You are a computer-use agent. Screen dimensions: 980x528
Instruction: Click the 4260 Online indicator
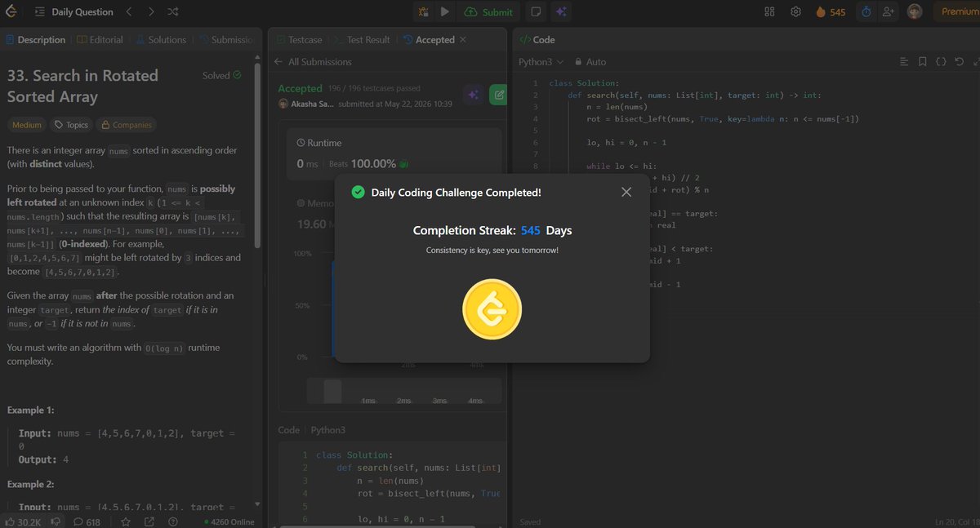pos(229,521)
